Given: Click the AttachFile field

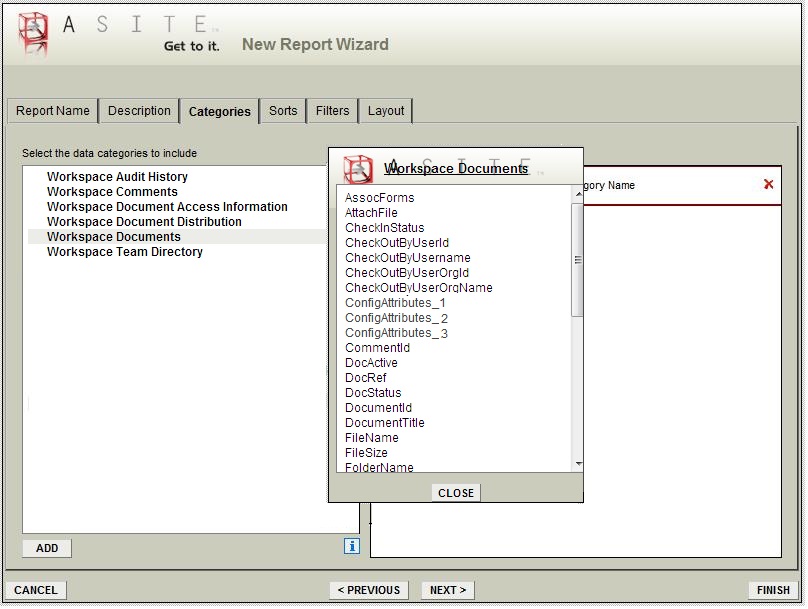Looking at the screenshot, I should point(372,213).
